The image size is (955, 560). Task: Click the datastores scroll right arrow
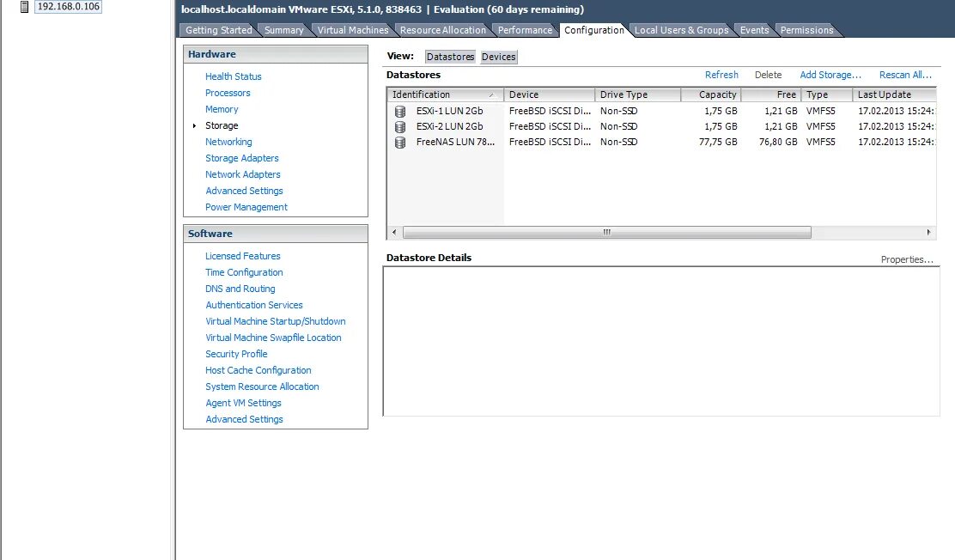[x=928, y=232]
